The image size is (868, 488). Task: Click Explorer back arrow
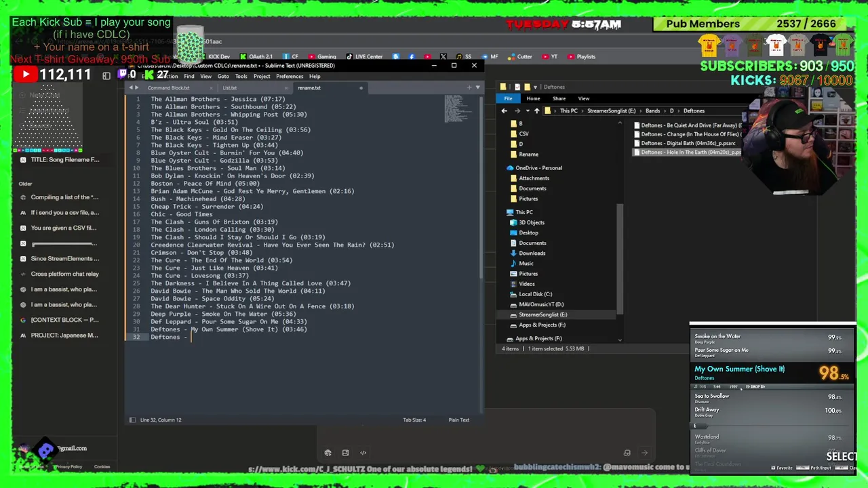504,111
